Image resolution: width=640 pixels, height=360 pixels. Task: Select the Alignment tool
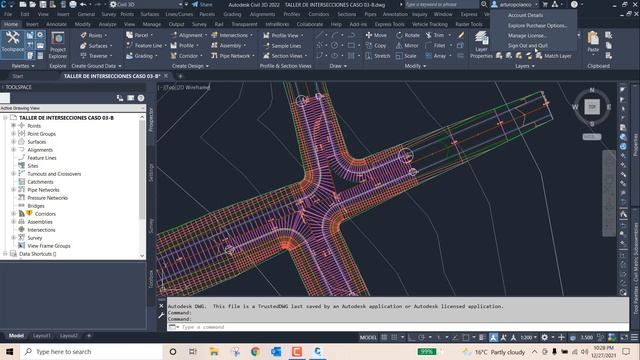(189, 36)
